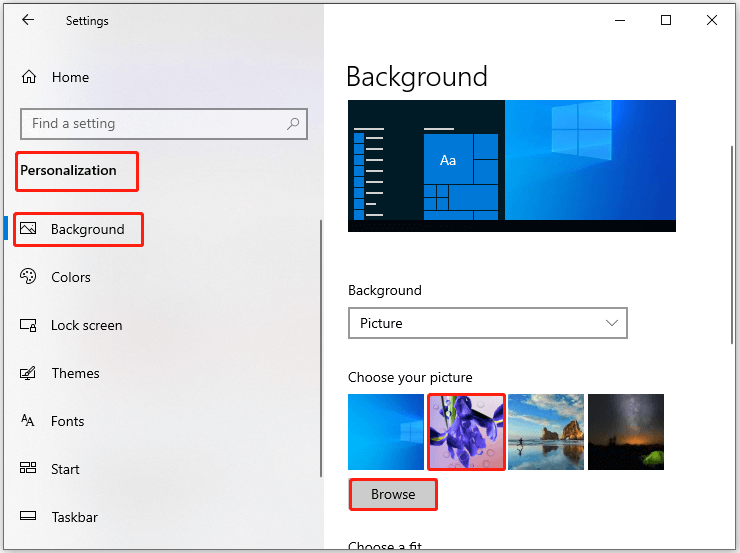The height and width of the screenshot is (553, 740).
Task: Click the Home house icon
Action: [29, 76]
